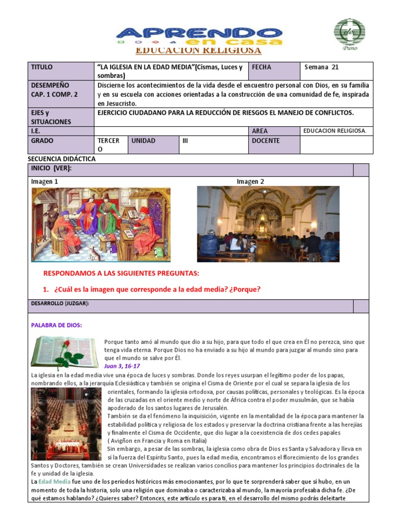
Task: Click the "TERCERO" grade cell
Action: [111, 145]
